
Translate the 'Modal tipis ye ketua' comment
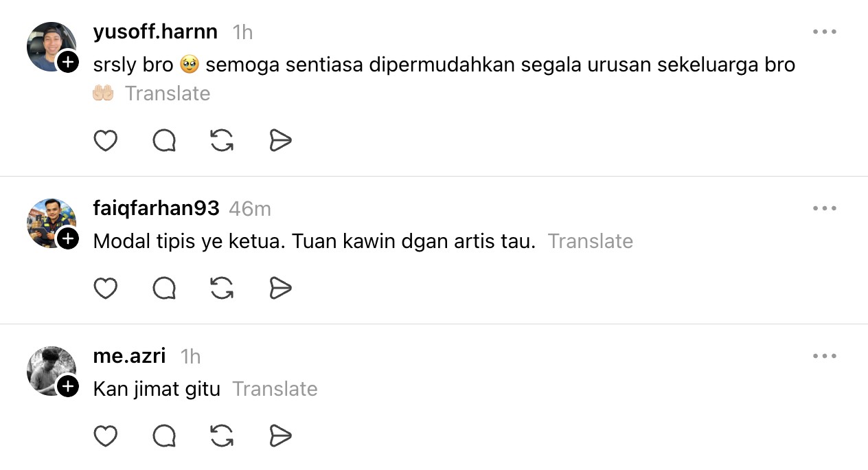pos(590,241)
